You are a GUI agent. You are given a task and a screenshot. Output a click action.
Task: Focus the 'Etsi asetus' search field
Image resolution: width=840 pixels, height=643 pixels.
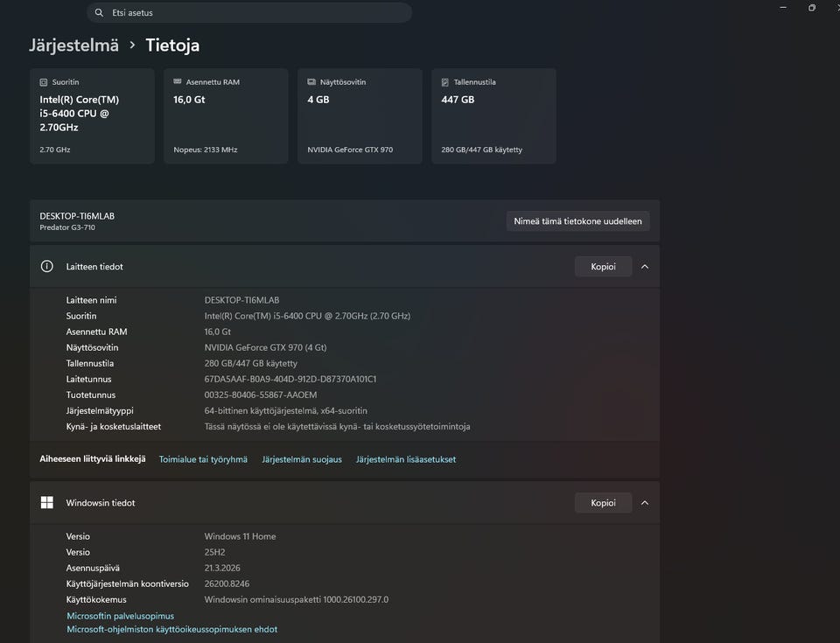[249, 12]
